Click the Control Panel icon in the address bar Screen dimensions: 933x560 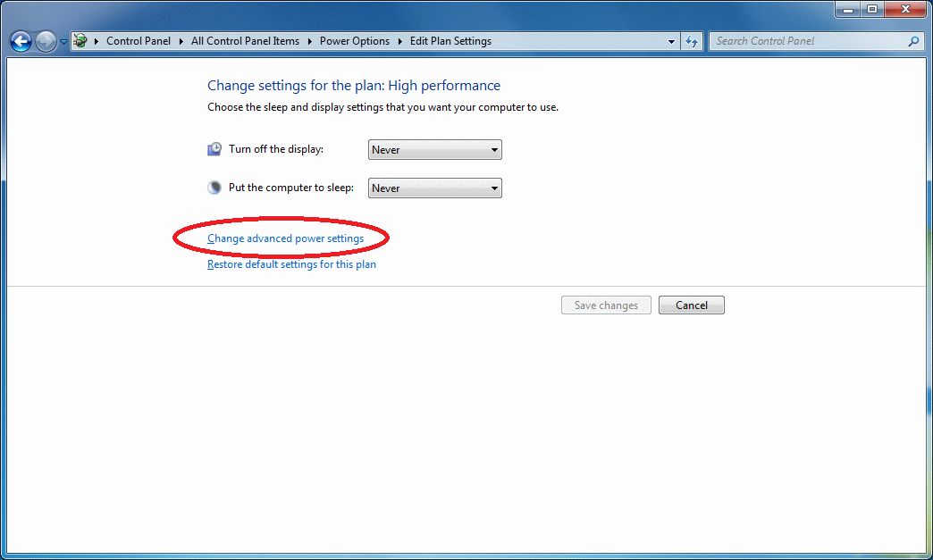80,41
